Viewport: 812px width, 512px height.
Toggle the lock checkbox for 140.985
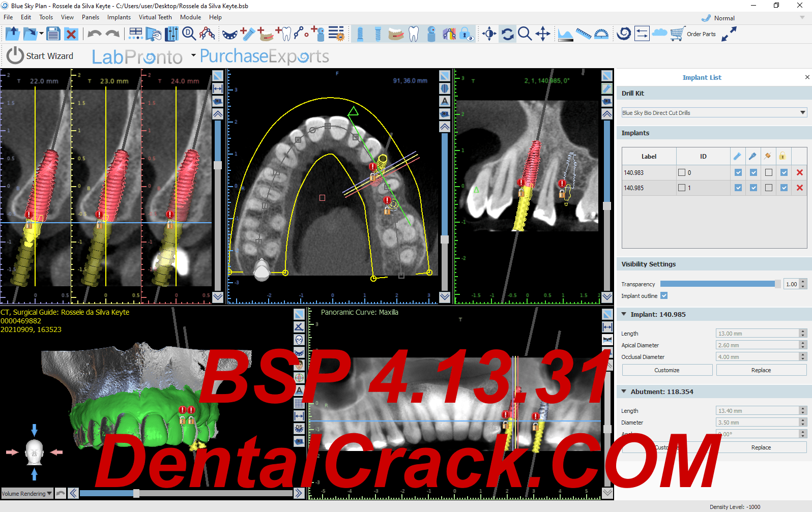[784, 188]
